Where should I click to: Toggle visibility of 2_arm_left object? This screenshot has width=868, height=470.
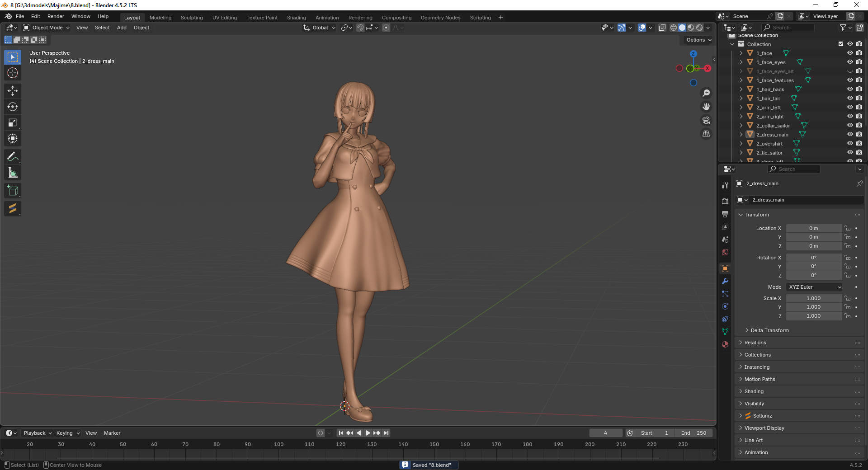(850, 108)
